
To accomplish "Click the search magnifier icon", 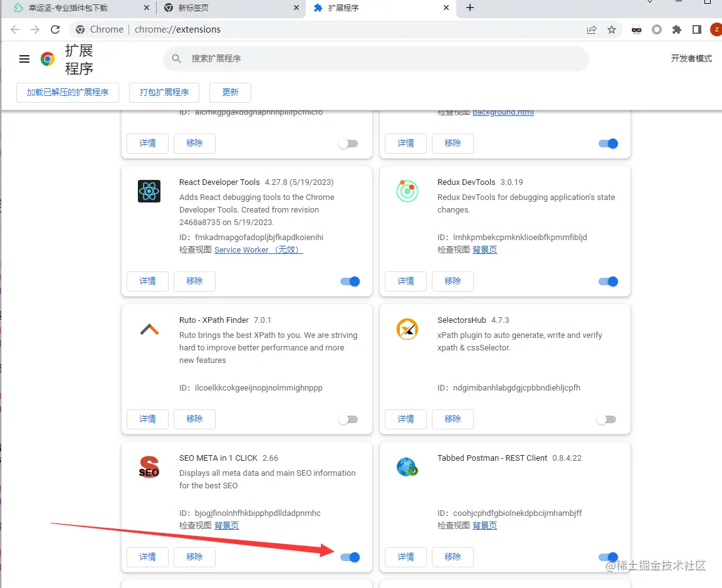I will [176, 58].
